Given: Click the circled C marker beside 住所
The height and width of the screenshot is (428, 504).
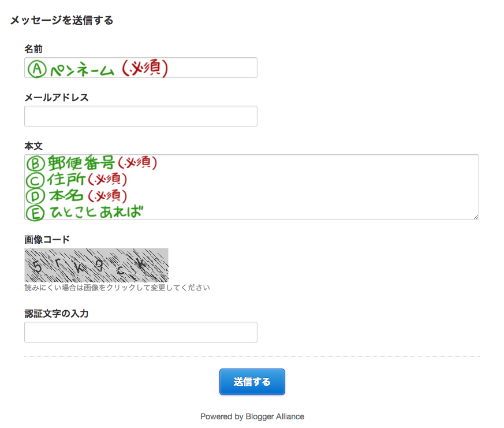Looking at the screenshot, I should pos(36,180).
